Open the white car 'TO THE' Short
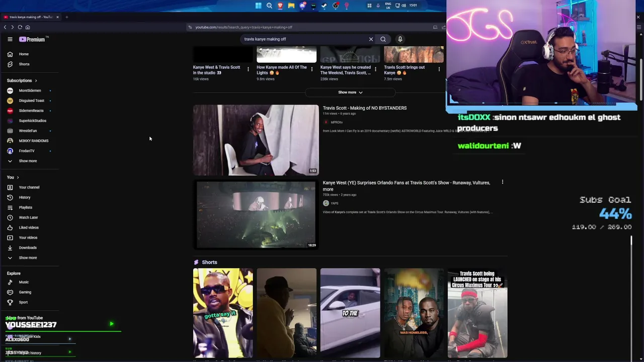This screenshot has width=644, height=362. coord(350,313)
